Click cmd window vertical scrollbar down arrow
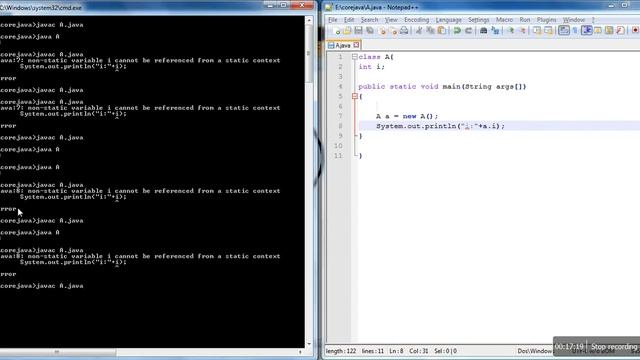 [x=309, y=344]
